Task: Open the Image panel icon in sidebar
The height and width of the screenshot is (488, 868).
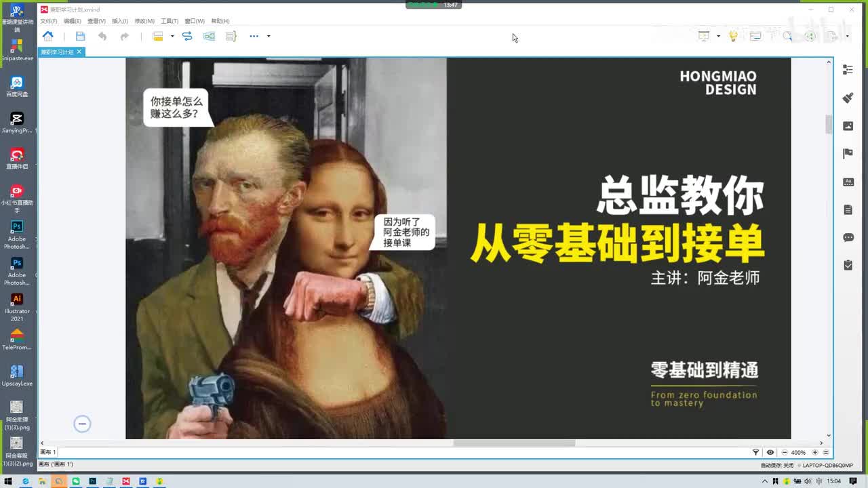Action: (x=848, y=126)
